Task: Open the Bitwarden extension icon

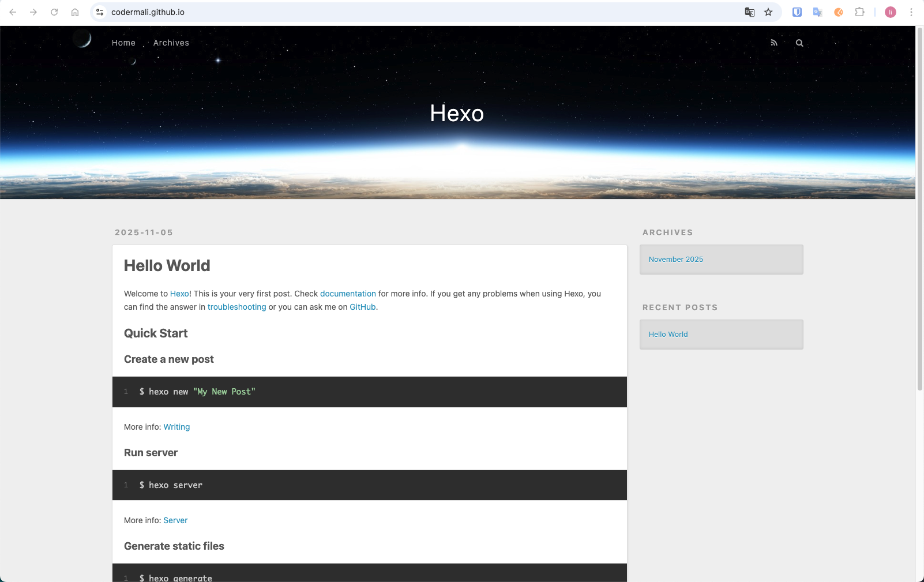Action: pos(797,12)
